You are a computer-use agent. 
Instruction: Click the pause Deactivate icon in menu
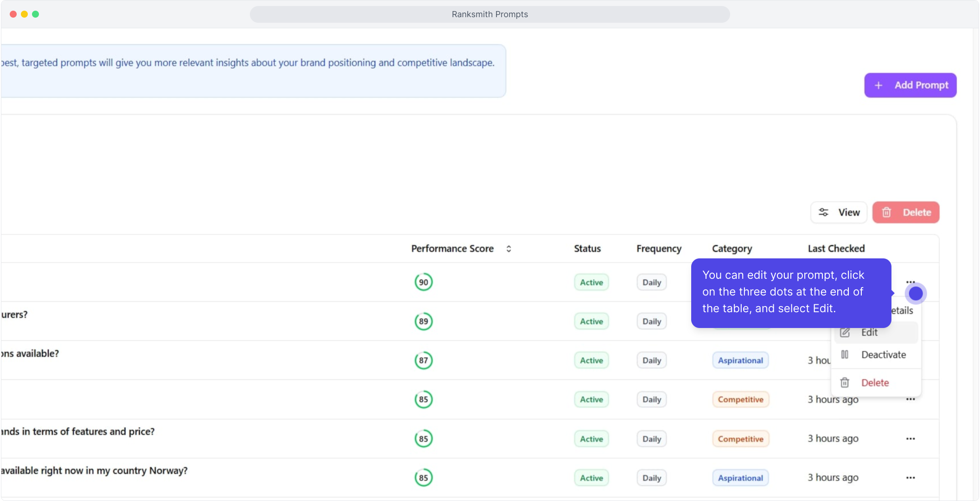(x=845, y=355)
